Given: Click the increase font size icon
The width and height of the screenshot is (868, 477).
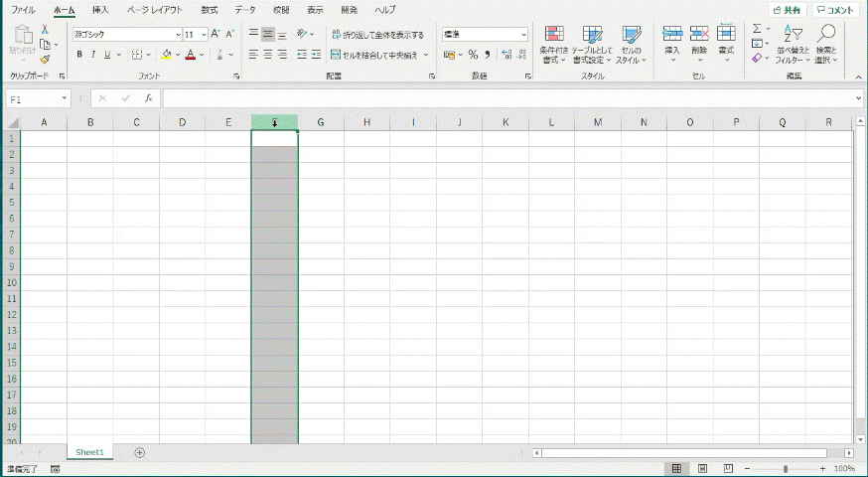Looking at the screenshot, I should (216, 34).
